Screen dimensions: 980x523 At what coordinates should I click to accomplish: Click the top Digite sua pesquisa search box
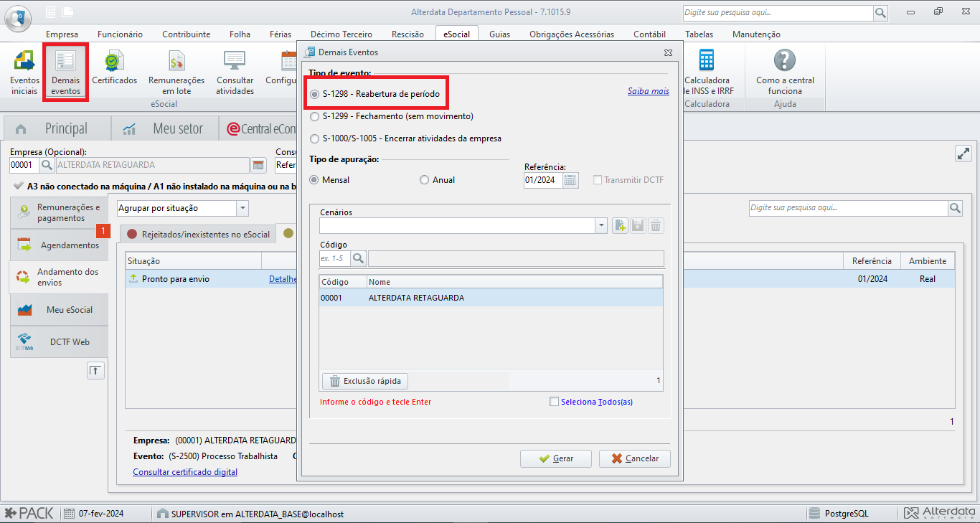[x=778, y=13]
